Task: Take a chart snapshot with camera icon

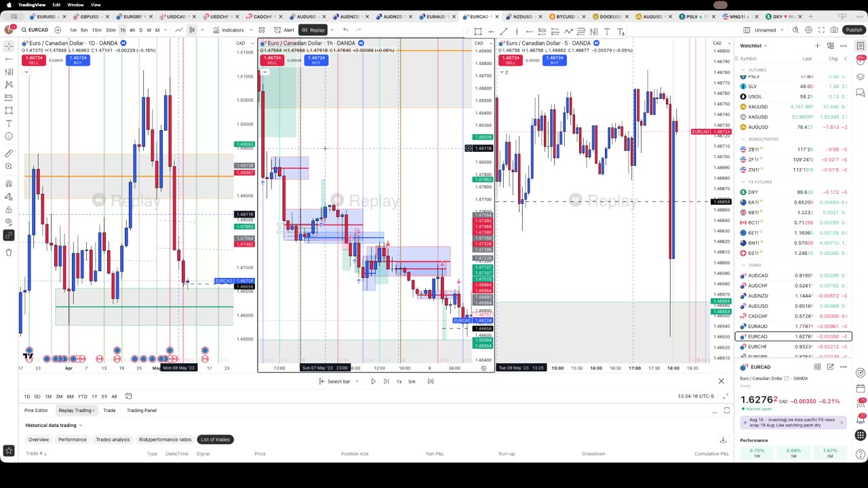Action: 834,30
